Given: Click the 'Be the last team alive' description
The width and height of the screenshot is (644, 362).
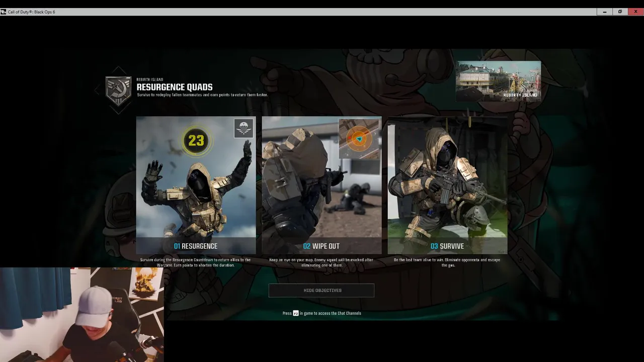Looking at the screenshot, I should 447,262.
